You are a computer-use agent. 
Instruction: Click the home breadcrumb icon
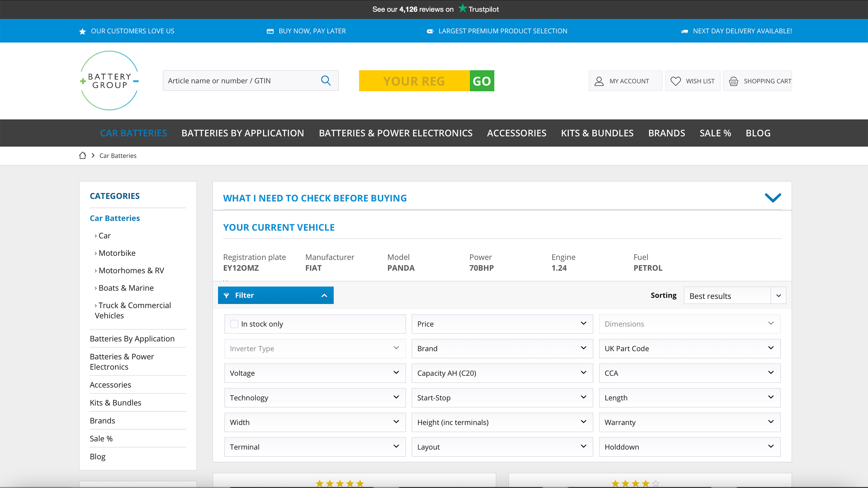[82, 155]
